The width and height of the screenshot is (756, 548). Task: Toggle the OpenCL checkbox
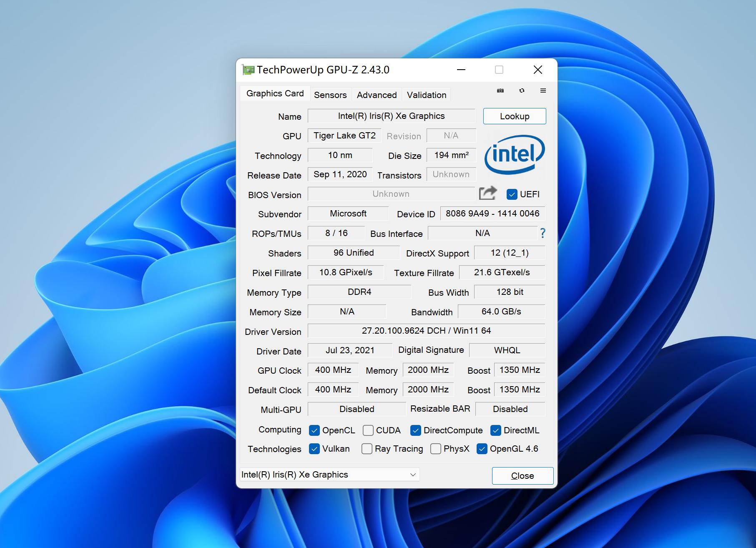[314, 430]
